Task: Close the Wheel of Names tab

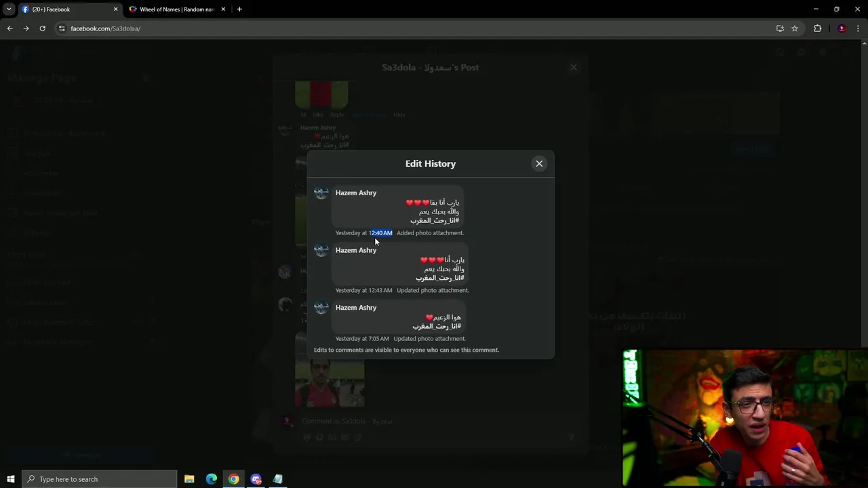Action: point(223,9)
